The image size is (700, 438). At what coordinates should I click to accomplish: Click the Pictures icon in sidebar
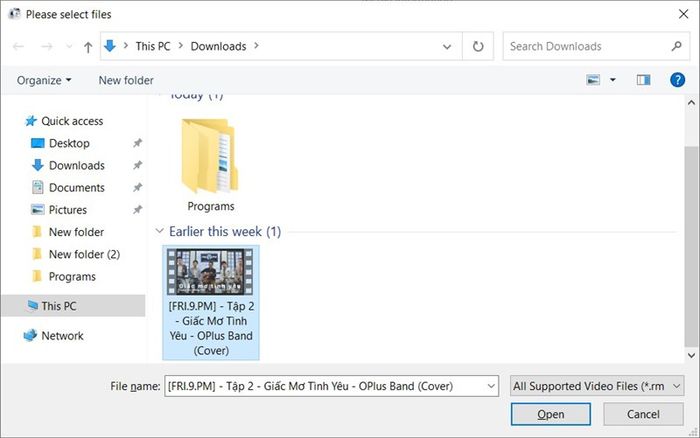pos(38,209)
